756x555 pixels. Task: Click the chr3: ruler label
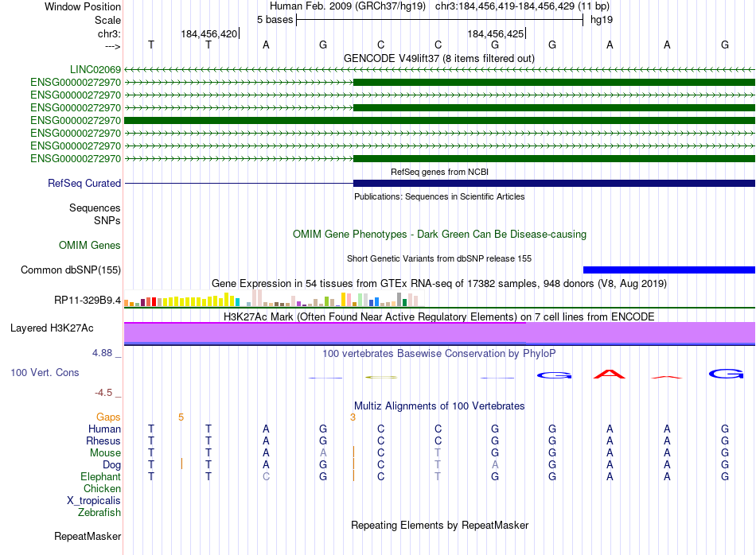click(x=109, y=33)
